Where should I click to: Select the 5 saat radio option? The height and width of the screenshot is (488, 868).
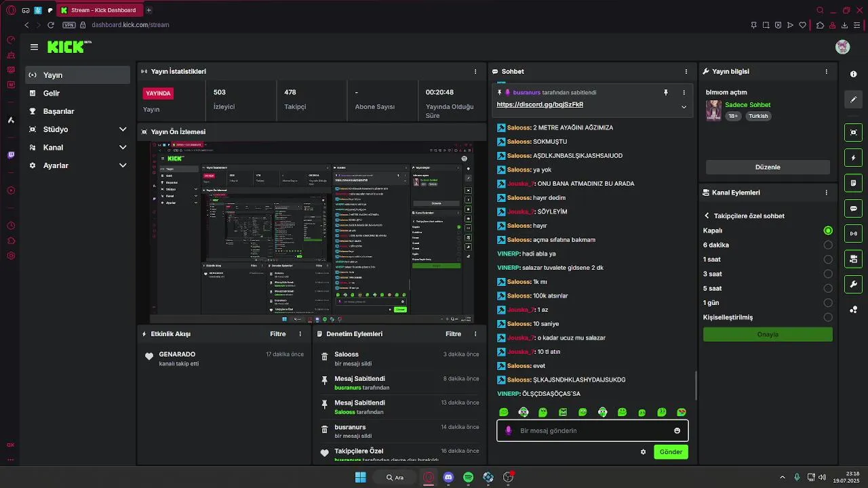827,289
